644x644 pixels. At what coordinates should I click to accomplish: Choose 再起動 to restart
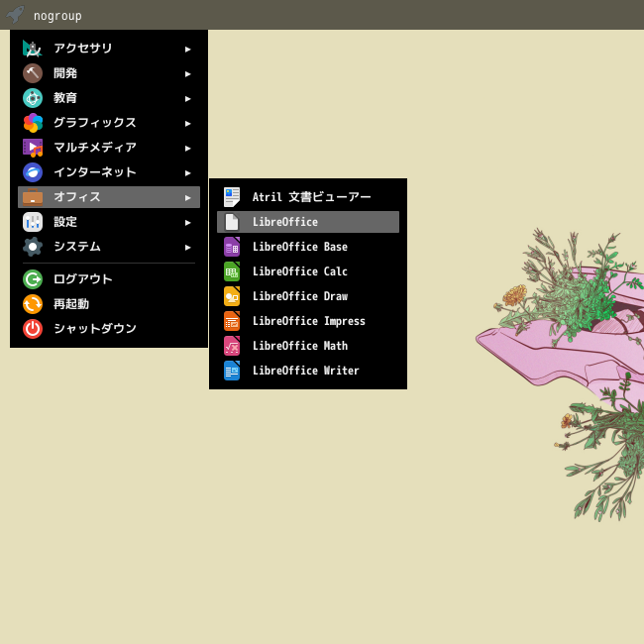[109, 304]
